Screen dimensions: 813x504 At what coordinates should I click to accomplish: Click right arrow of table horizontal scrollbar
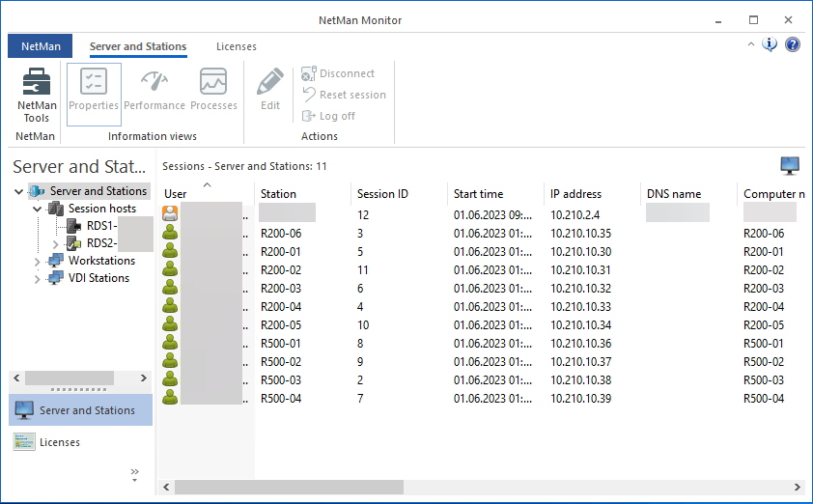[x=797, y=487]
